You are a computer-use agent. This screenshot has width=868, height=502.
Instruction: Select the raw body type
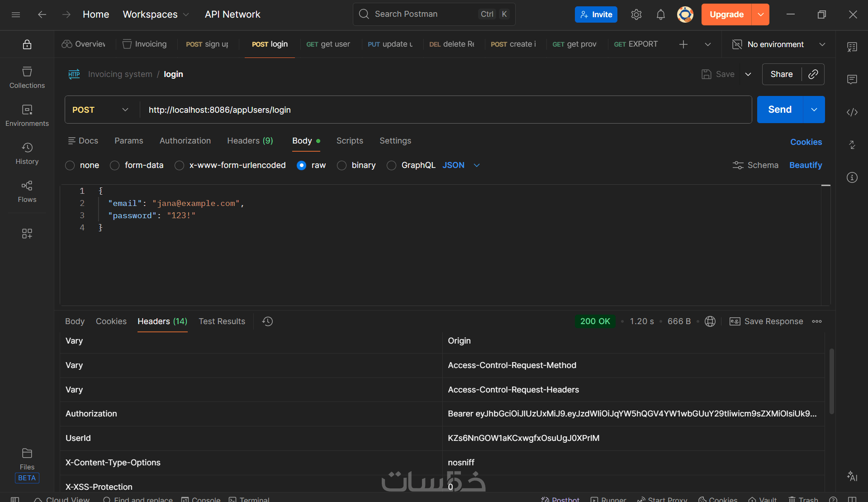pos(302,166)
